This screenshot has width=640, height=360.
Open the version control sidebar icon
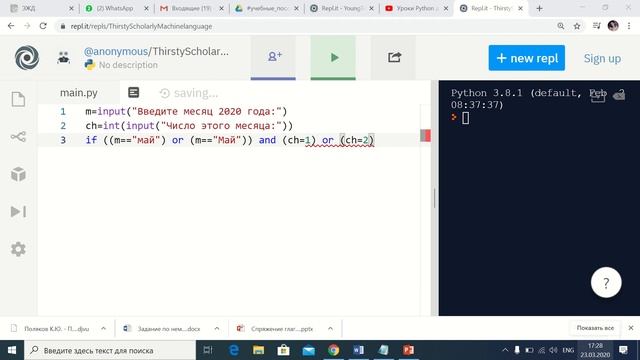coord(18,136)
